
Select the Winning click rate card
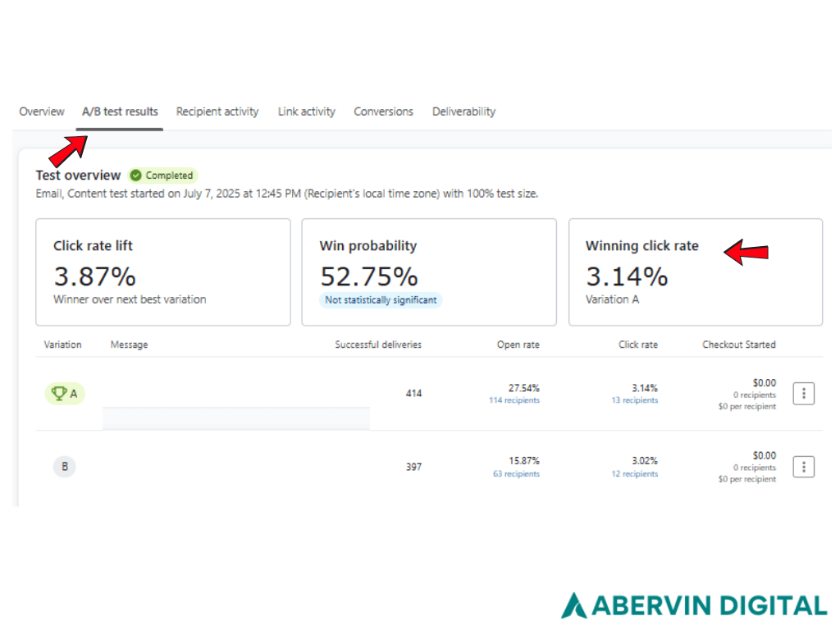click(x=696, y=272)
